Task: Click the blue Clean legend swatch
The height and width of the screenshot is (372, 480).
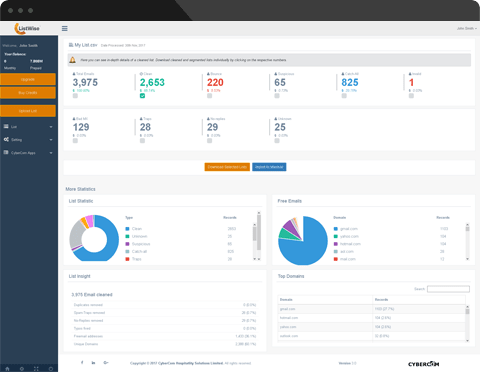Action: (127, 229)
